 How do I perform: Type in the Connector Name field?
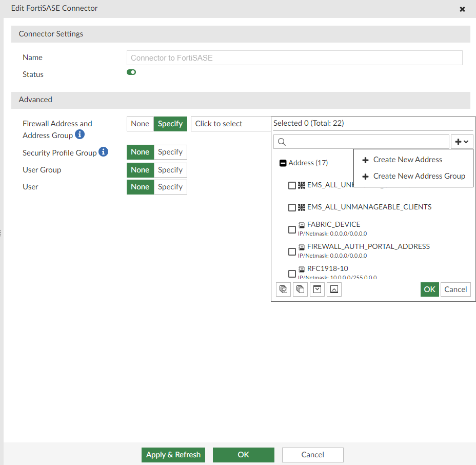tap(294, 57)
